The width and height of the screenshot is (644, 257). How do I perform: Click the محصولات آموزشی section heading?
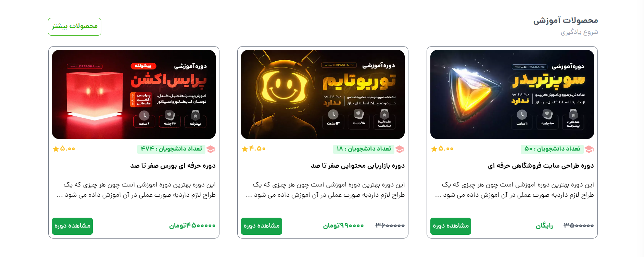click(x=566, y=21)
